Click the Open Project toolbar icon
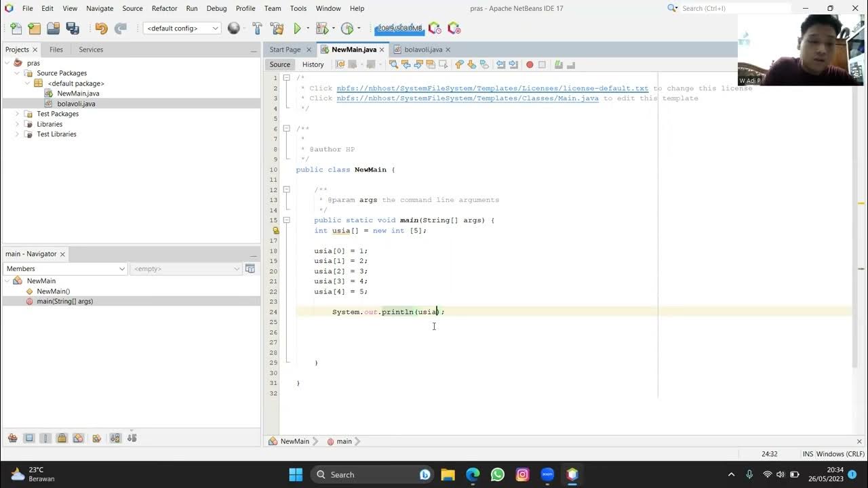The image size is (868, 488). tap(54, 28)
